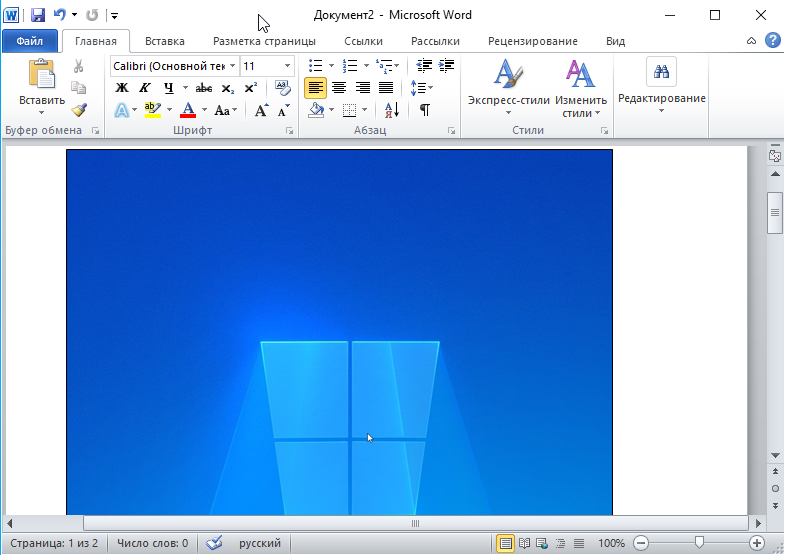Decrease the paragraph indent
This screenshot has width=785, height=555.
(424, 66)
